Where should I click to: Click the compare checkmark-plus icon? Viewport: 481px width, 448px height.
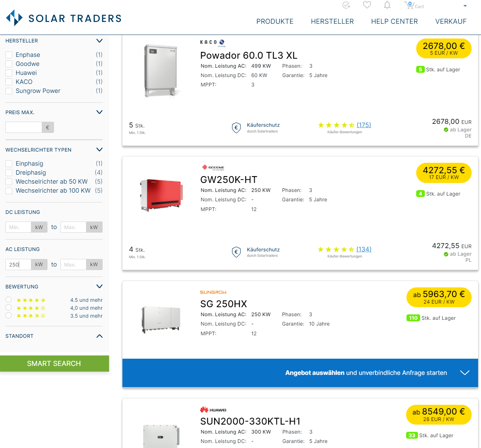346,5
